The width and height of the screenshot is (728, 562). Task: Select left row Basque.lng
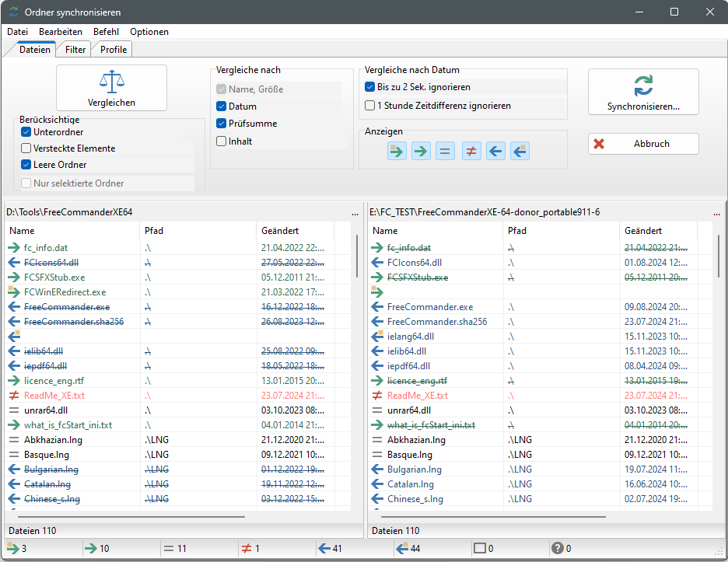(178, 455)
